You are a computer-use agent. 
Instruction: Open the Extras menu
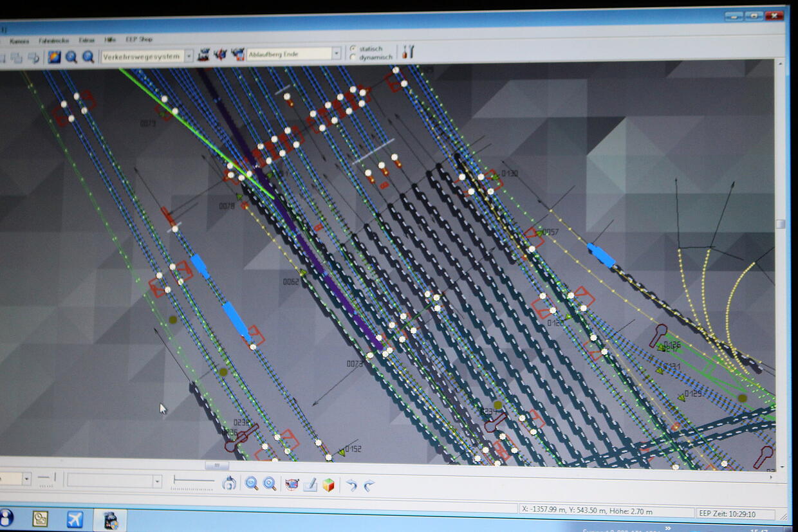point(86,40)
